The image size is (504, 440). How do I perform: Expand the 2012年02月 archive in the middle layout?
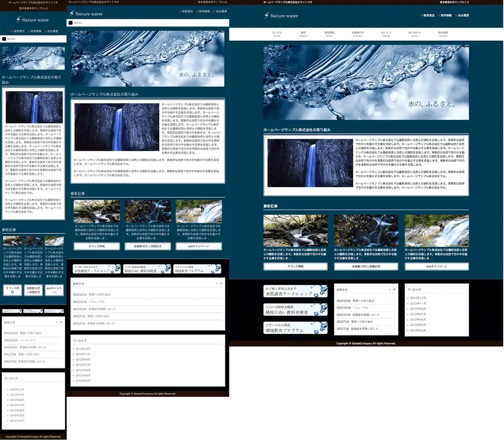[84, 381]
